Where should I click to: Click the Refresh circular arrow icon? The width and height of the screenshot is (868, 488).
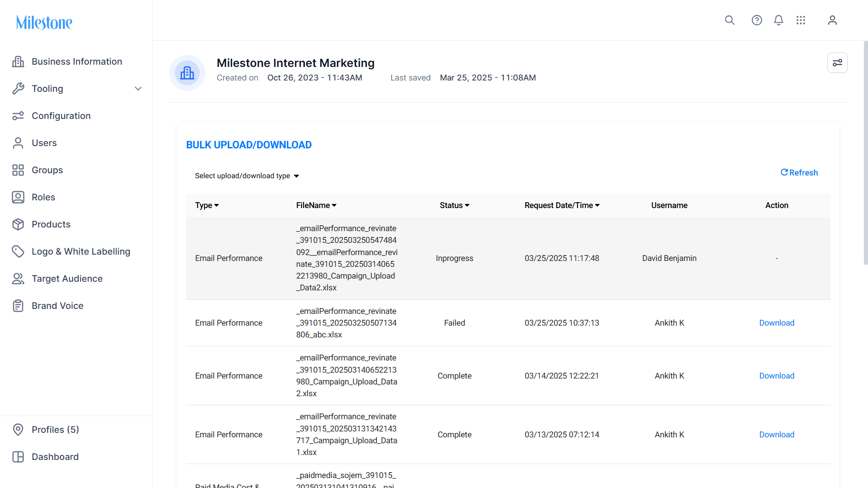click(x=784, y=172)
